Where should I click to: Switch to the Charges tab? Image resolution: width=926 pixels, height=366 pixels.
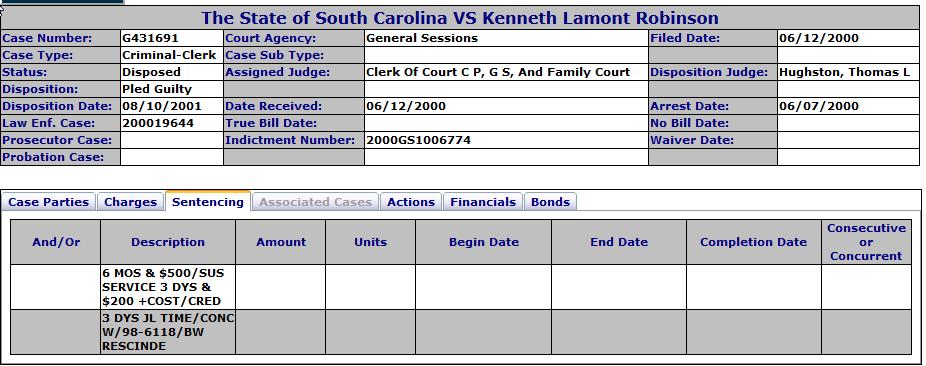coord(131,202)
